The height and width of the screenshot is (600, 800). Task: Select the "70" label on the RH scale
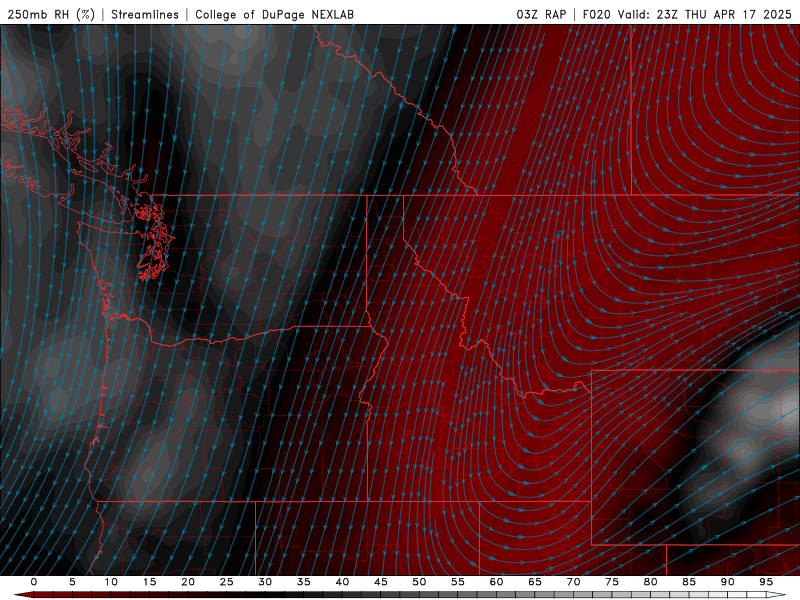(x=573, y=582)
